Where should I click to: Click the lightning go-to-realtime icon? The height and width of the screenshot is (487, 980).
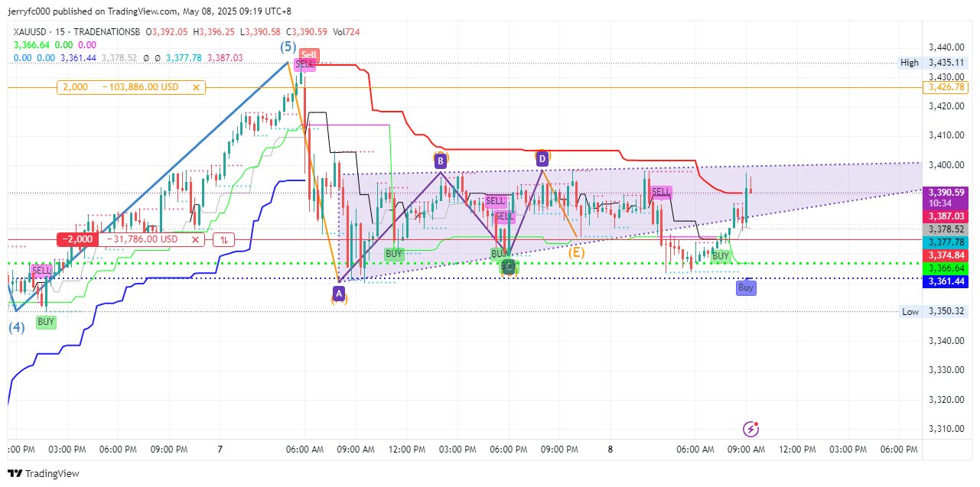pos(751,429)
